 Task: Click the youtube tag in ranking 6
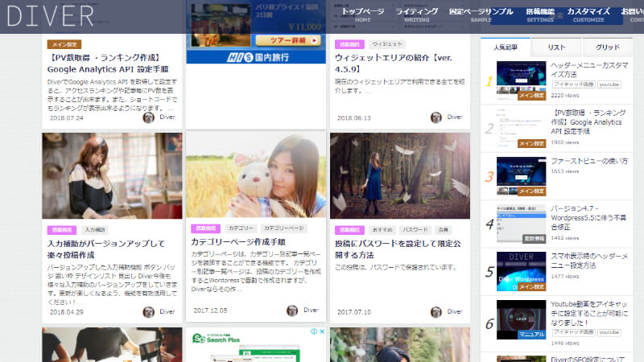[609, 332]
